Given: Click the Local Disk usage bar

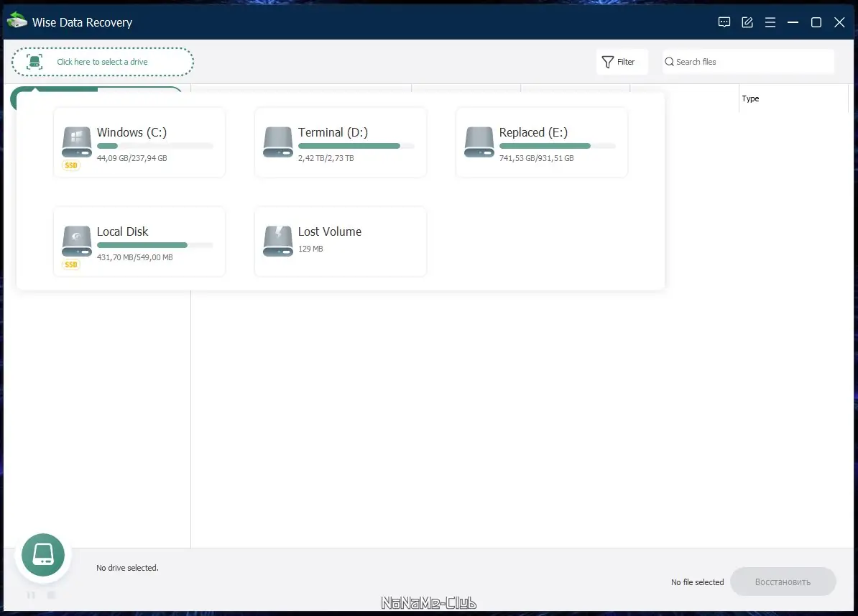Looking at the screenshot, I should pos(154,245).
